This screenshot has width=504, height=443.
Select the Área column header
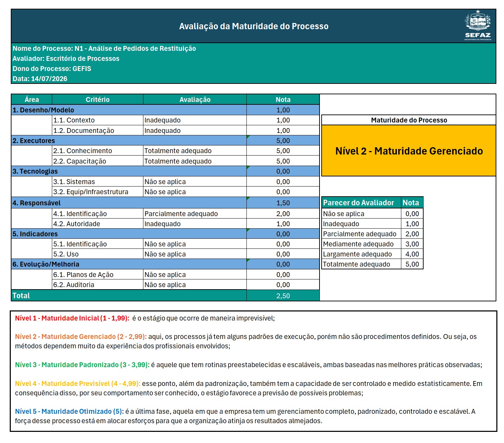(32, 100)
